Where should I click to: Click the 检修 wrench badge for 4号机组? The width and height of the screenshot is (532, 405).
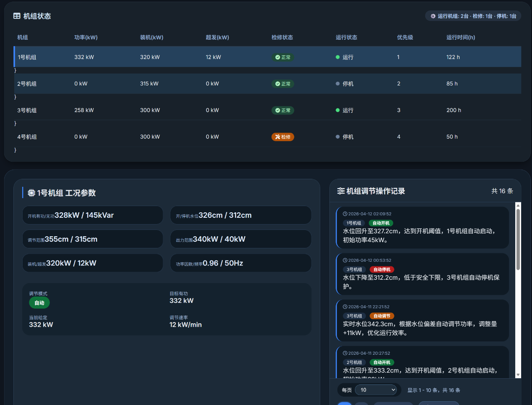pos(283,137)
